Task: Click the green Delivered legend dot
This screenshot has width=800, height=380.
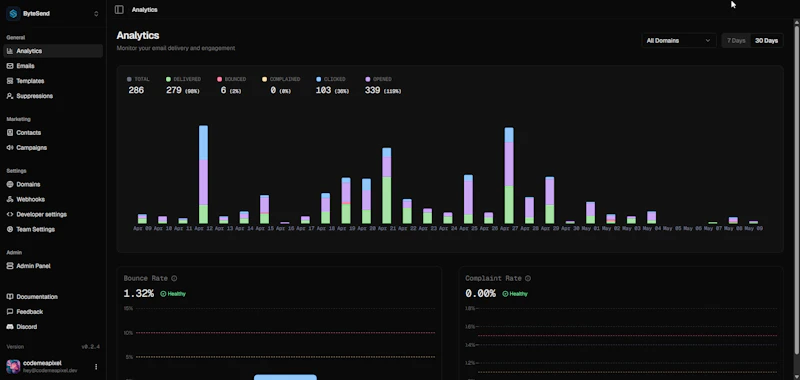Action: (168, 80)
